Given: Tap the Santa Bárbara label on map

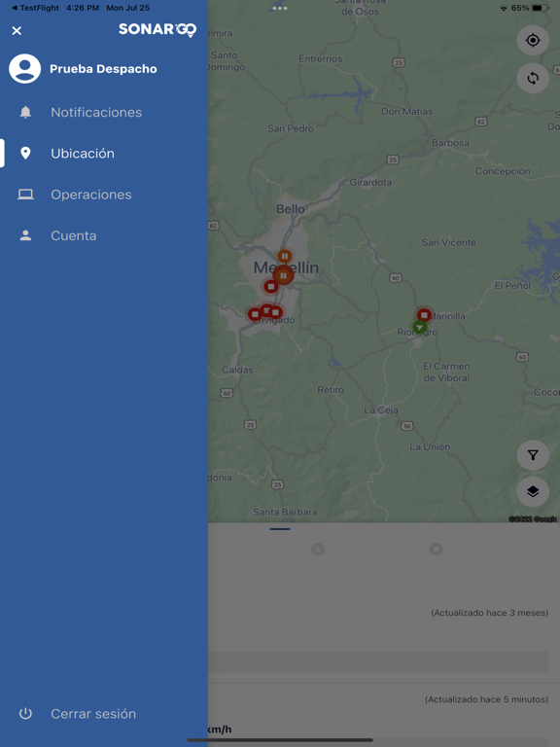Looking at the screenshot, I should [285, 513].
